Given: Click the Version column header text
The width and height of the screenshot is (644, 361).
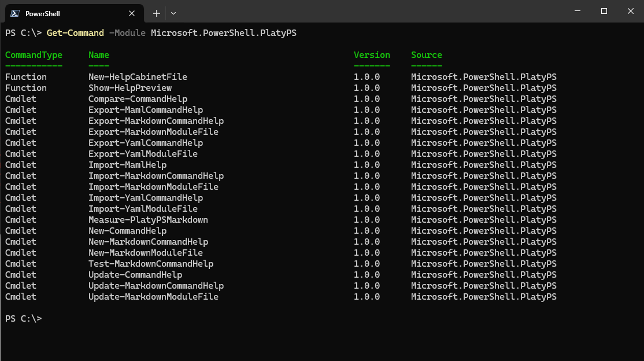Looking at the screenshot, I should (371, 54).
